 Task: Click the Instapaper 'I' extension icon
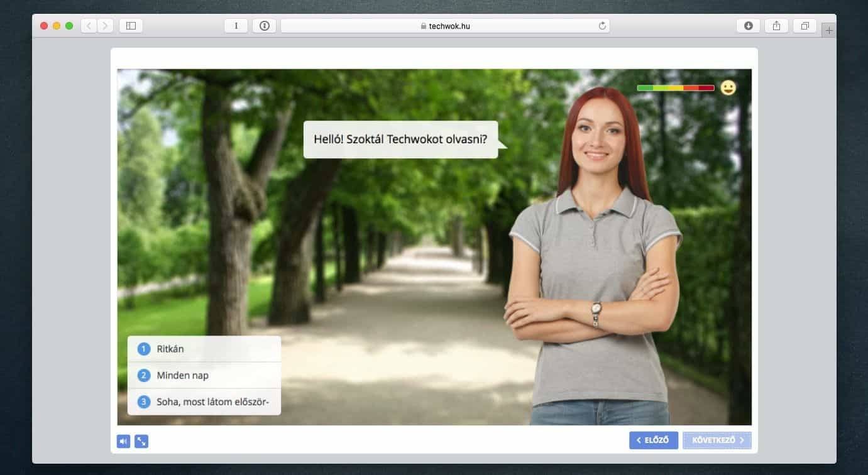236,26
